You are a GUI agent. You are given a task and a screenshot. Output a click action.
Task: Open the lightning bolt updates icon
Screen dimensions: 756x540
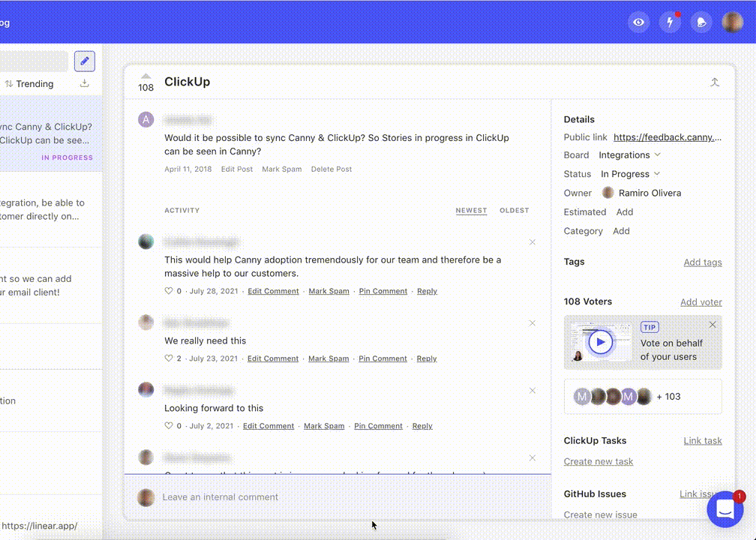pos(670,22)
